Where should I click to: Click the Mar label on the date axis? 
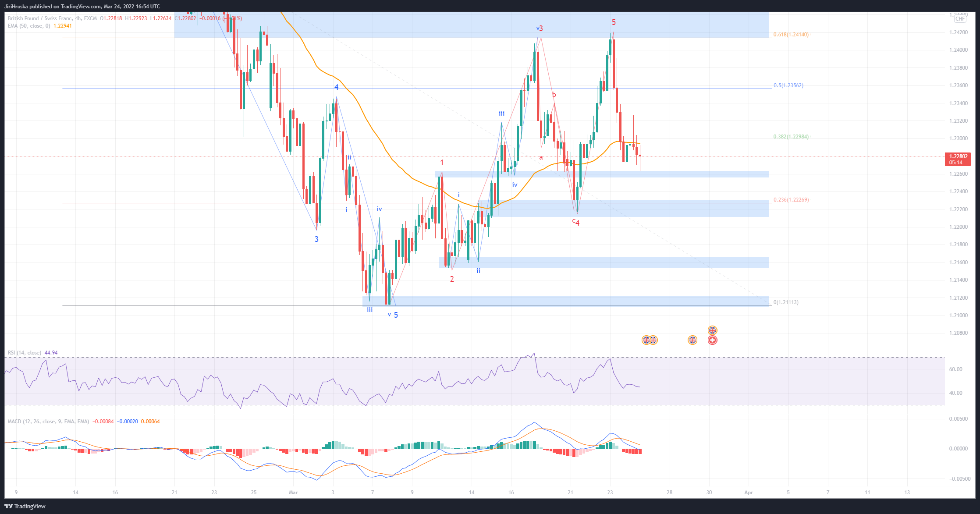tap(293, 493)
